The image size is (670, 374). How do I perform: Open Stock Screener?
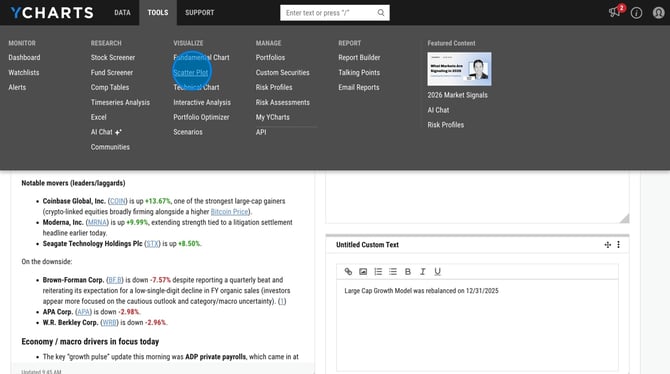pos(113,57)
